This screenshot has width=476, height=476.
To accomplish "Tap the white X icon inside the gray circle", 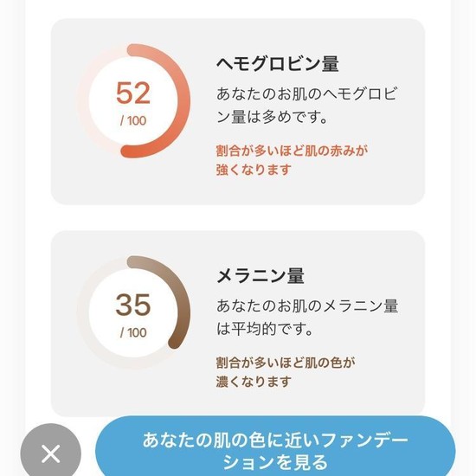I will 51,454.
